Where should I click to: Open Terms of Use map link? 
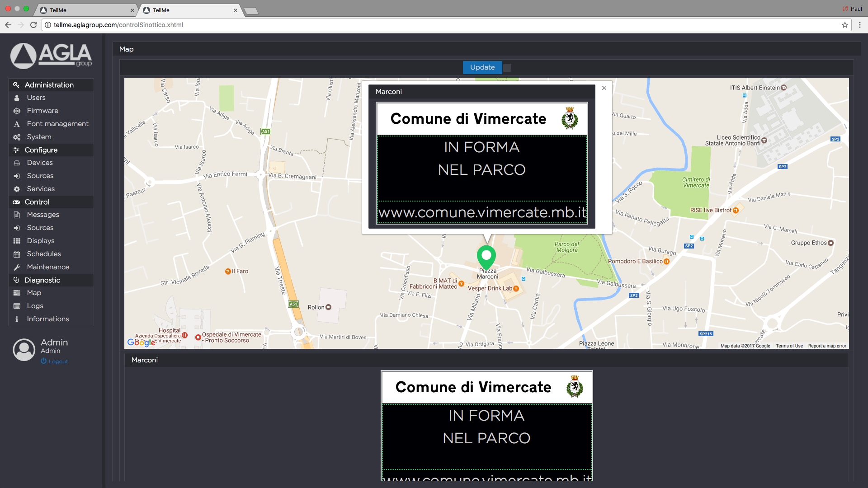click(789, 346)
